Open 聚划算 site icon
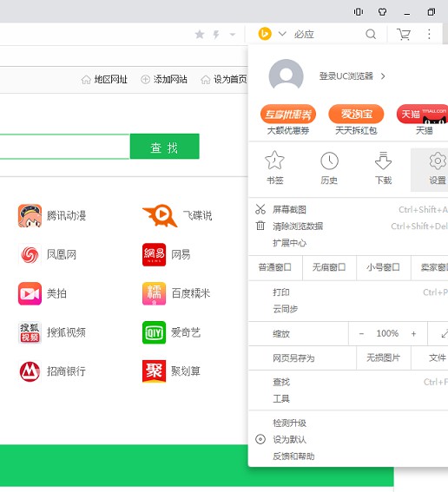Viewport: 448px width, 492px height. click(154, 371)
